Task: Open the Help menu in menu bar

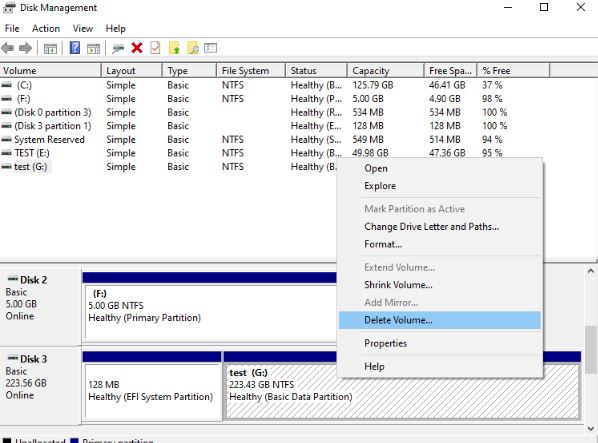Action: [115, 29]
